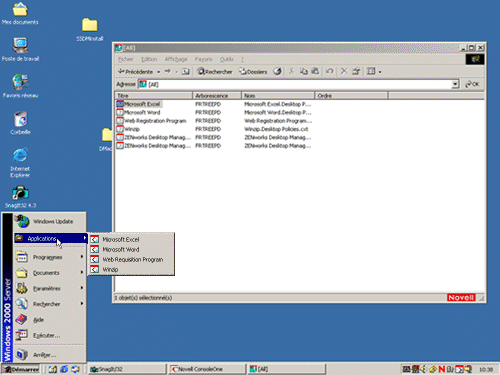Open the ? help menu
This screenshot has width=500, height=375.
(x=242, y=59)
